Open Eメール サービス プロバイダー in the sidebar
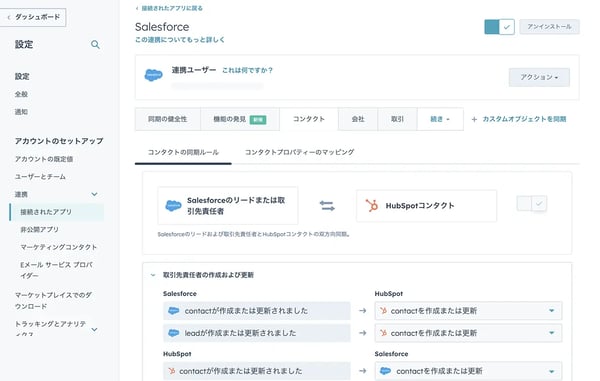 click(57, 270)
